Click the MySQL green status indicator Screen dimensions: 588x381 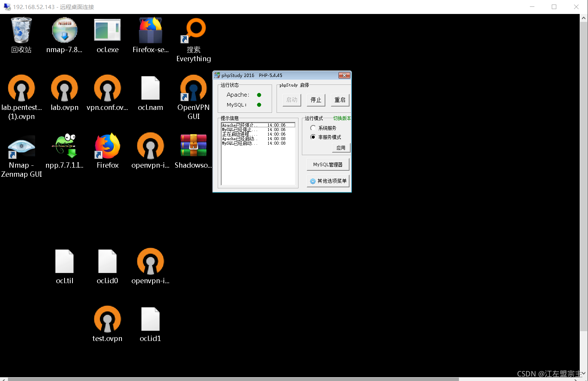pyautogui.click(x=259, y=105)
